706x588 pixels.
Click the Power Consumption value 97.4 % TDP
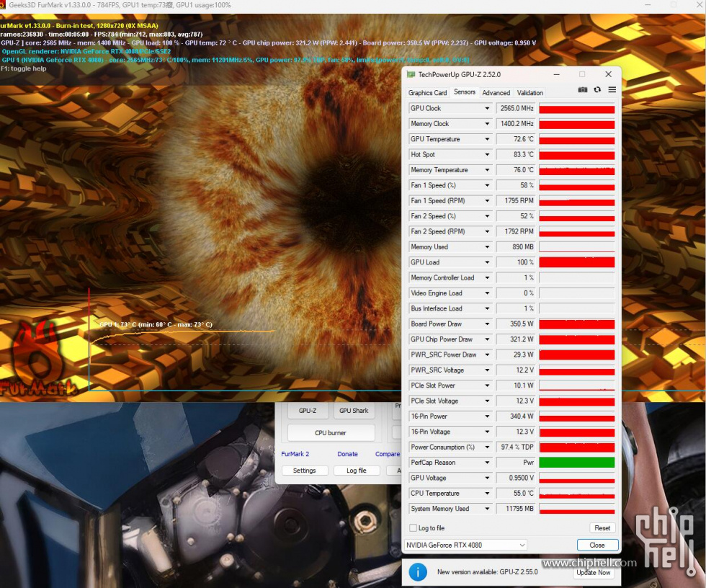[516, 447]
